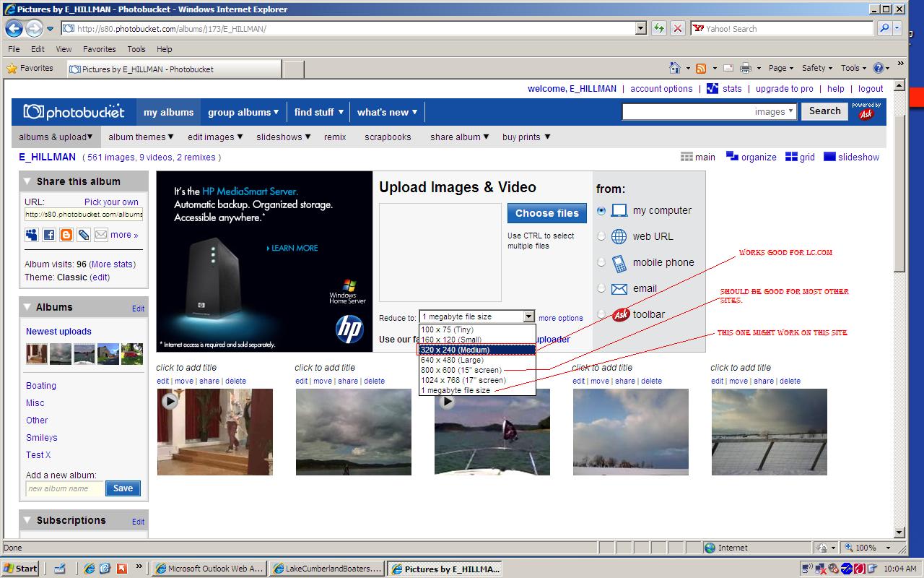This screenshot has width=924, height=578.
Task: Click IE Back navigation button
Action: point(14,28)
